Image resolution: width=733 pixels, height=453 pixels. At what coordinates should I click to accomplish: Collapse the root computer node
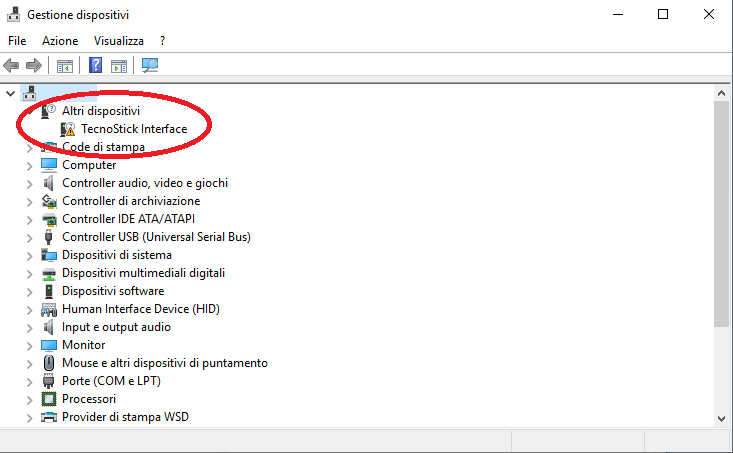[11, 93]
